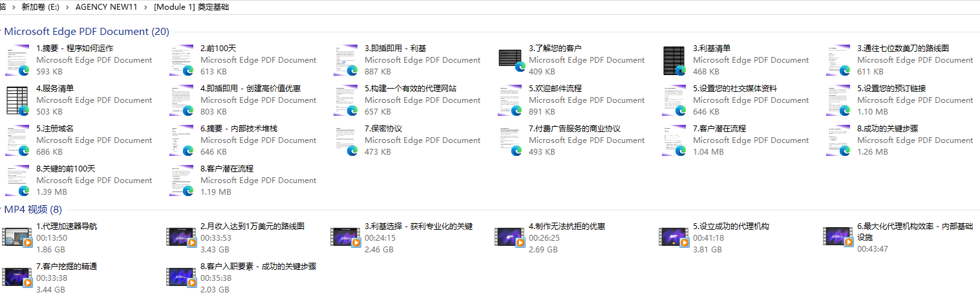980x297 pixels.
Task: Click the 5.设立成功的代理机构 video icon
Action: pos(674,237)
